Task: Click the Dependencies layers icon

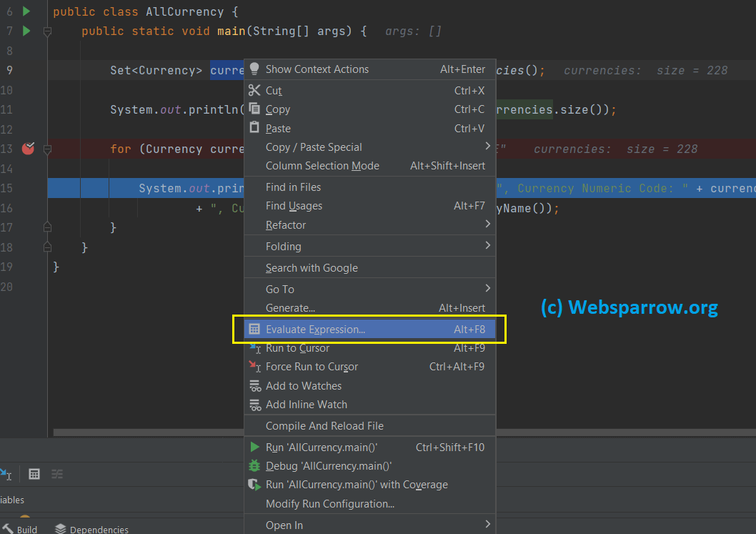Action: tap(59, 529)
